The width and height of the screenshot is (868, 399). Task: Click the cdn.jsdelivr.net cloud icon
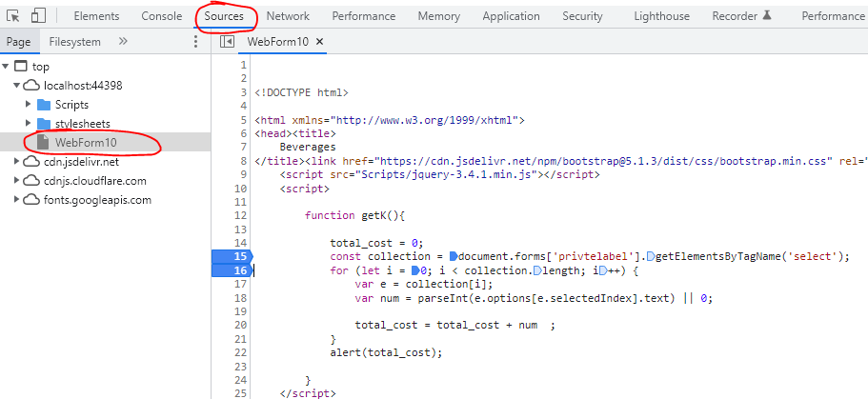[31, 162]
